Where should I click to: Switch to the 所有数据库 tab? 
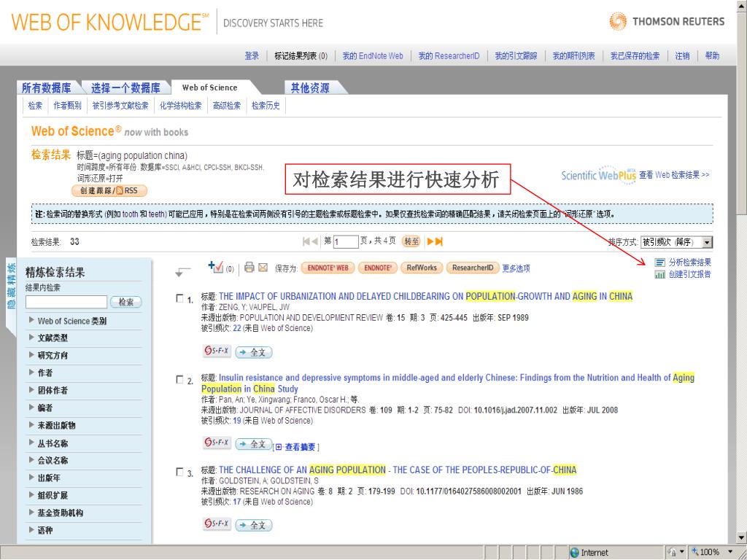pos(46,87)
